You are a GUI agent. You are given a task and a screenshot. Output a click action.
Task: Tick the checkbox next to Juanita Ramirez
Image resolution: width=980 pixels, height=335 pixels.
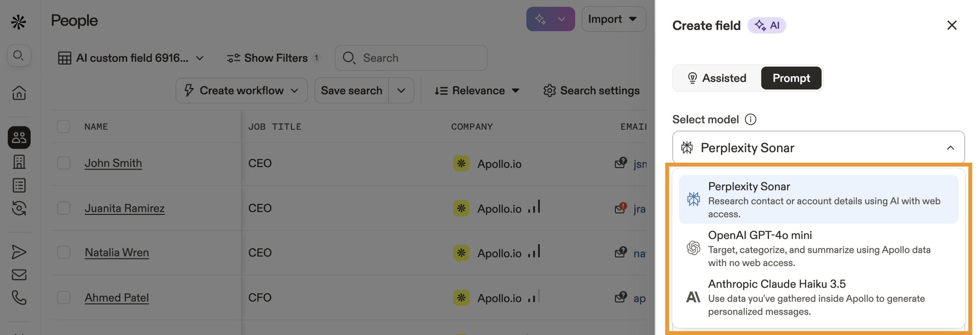pyautogui.click(x=64, y=208)
